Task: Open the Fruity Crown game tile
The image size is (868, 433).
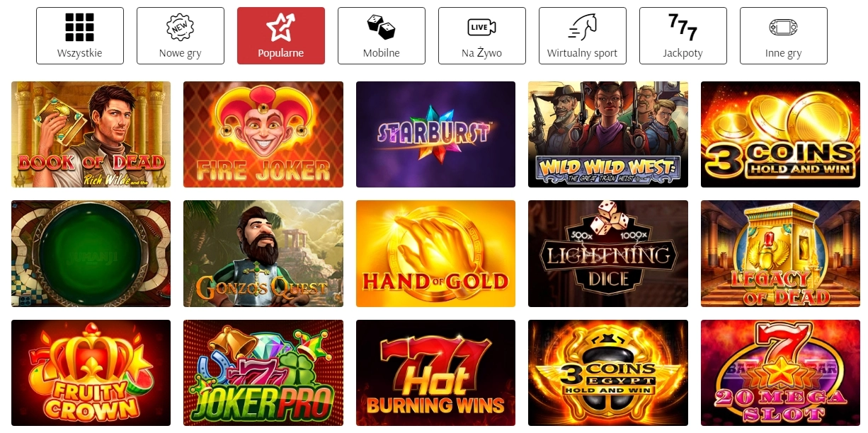Action: click(91, 373)
